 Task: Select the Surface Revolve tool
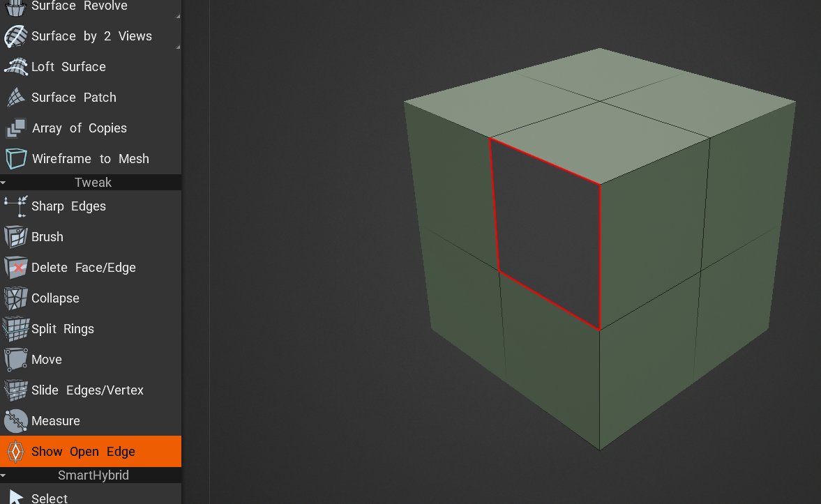point(79,7)
